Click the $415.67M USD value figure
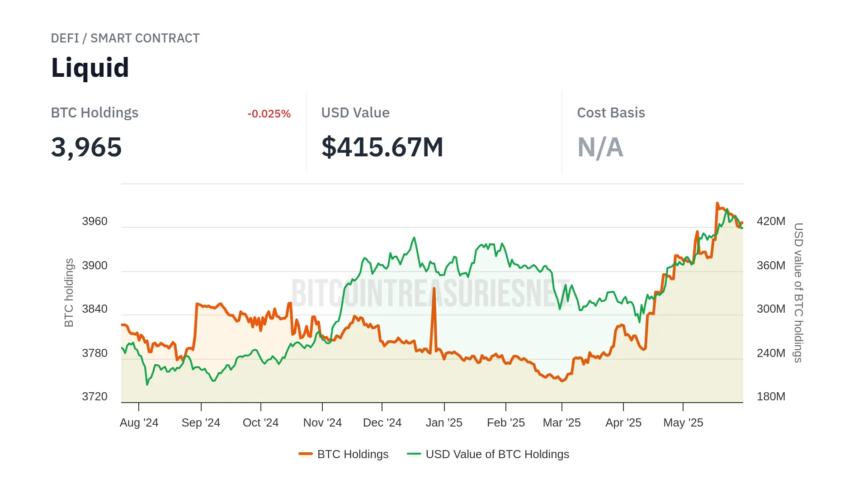Image resolution: width=868 pixels, height=488 pixels. tap(382, 147)
